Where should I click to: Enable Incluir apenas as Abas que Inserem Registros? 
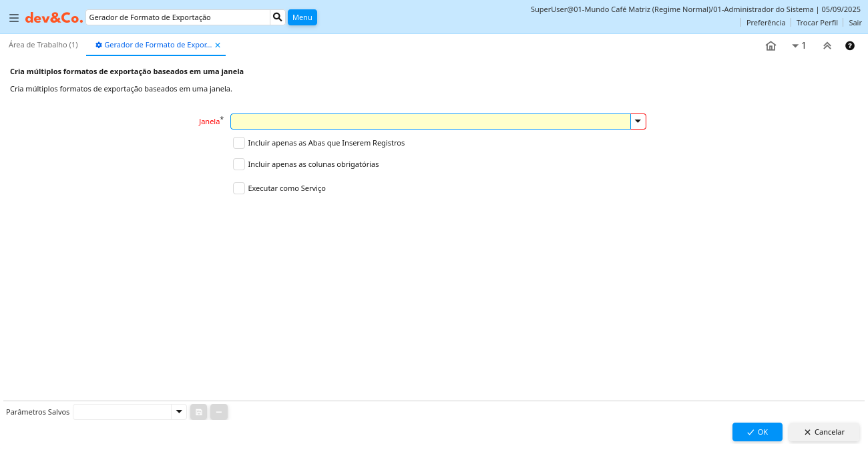pos(239,143)
